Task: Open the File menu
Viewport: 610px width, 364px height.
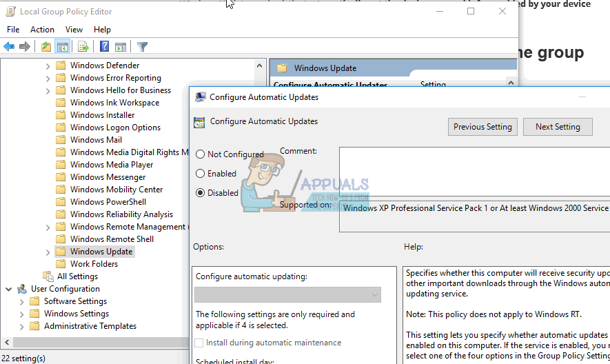Action: [x=13, y=30]
